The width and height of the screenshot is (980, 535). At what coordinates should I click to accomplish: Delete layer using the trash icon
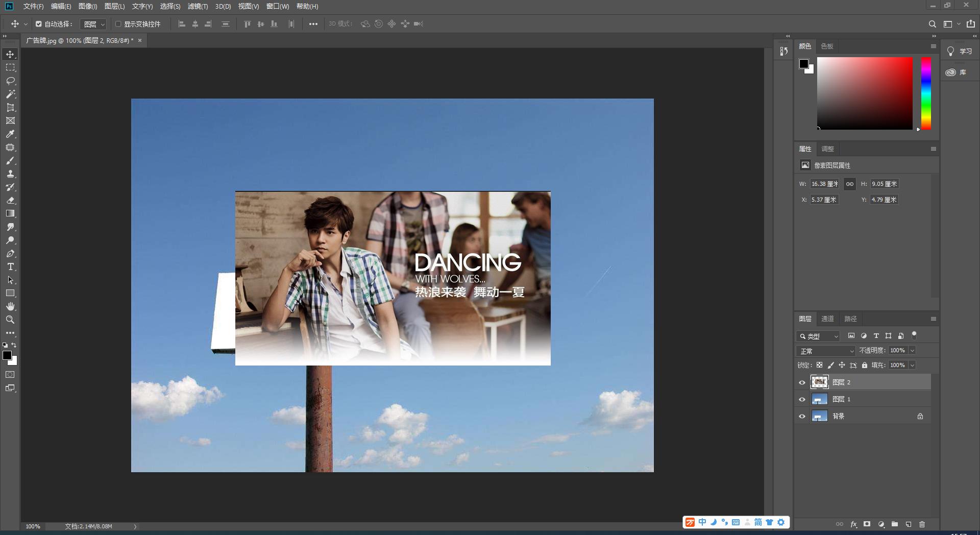[922, 524]
